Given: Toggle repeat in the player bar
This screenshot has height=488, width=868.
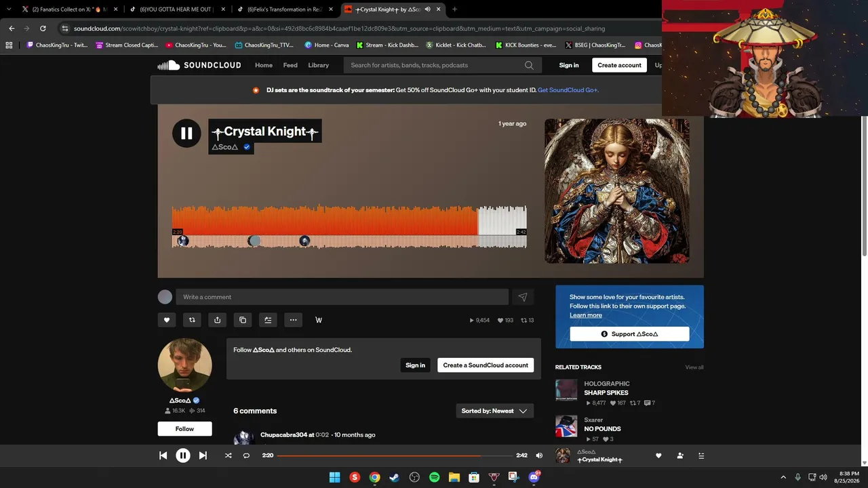Looking at the screenshot, I should (246, 455).
